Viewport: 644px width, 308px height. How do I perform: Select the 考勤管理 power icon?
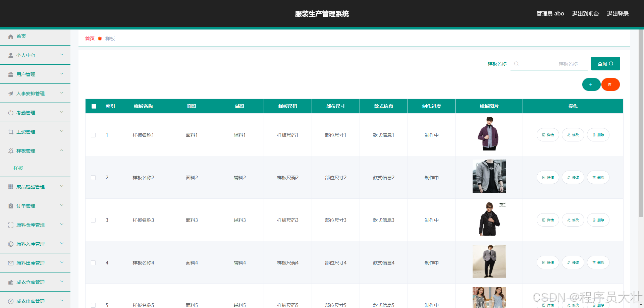(x=10, y=112)
